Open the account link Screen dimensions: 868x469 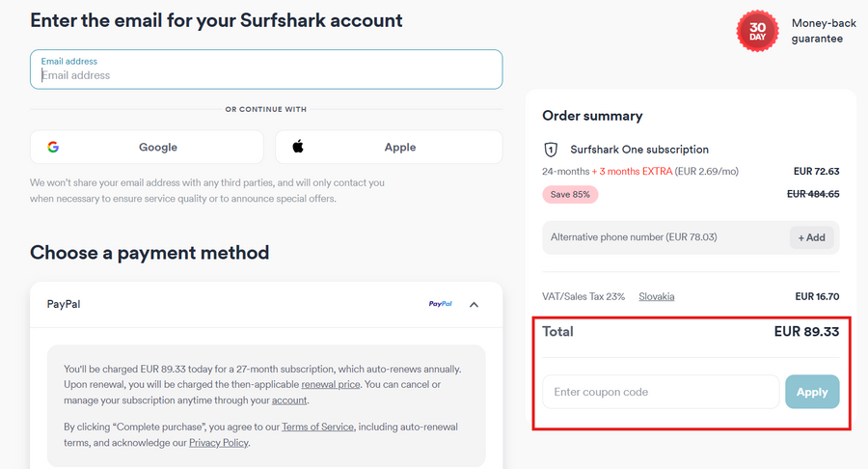click(x=288, y=400)
